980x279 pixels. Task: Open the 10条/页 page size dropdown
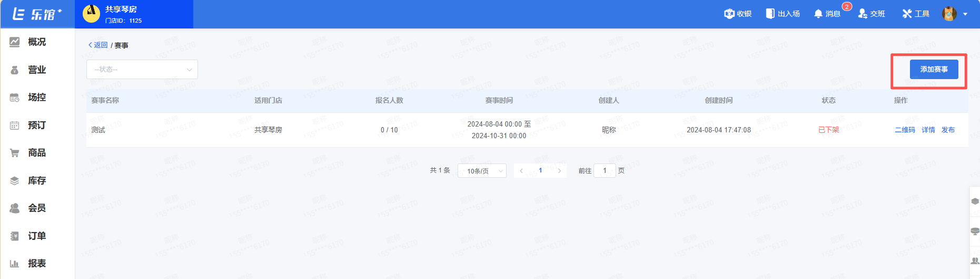pyautogui.click(x=482, y=171)
